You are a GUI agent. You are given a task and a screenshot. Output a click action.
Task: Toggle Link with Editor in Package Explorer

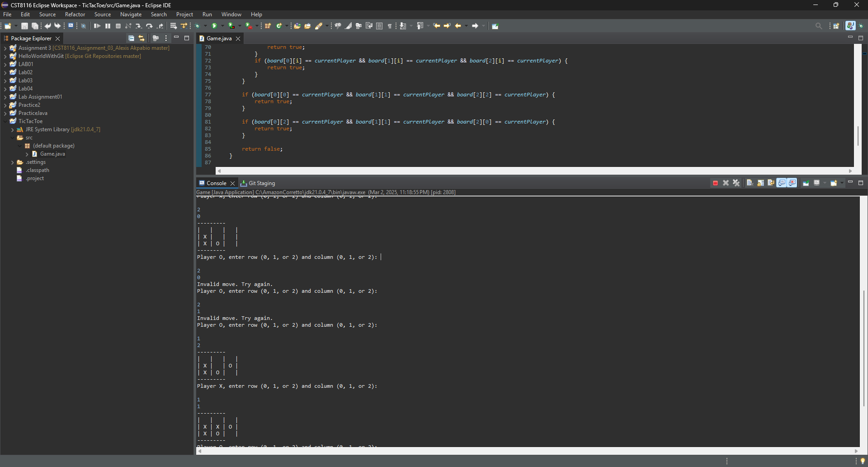pyautogui.click(x=142, y=38)
